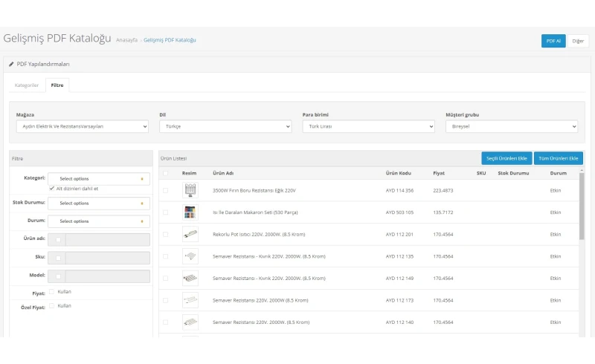Click the Isı İle Daralan Makaron Seti image
Viewport: 595px width, 364px height.
tap(190, 212)
